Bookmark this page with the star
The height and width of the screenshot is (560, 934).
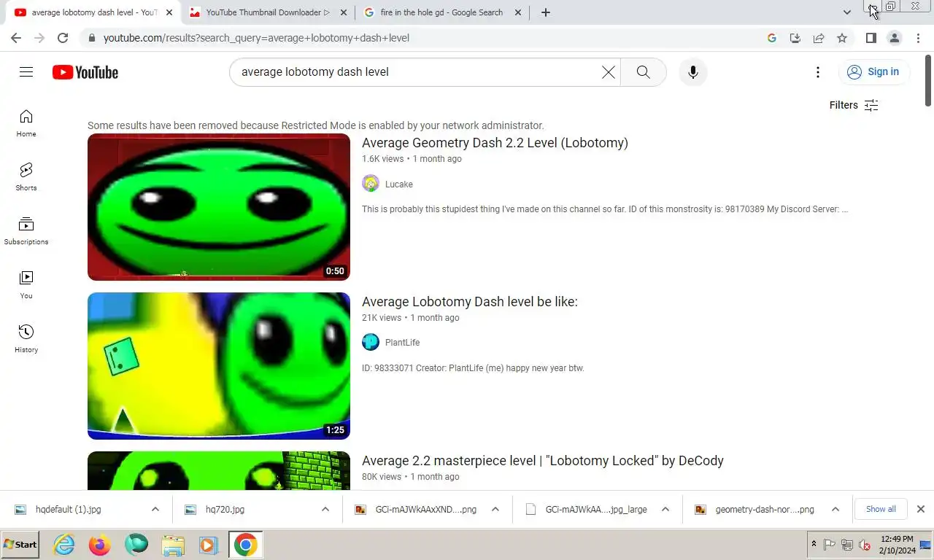click(842, 38)
